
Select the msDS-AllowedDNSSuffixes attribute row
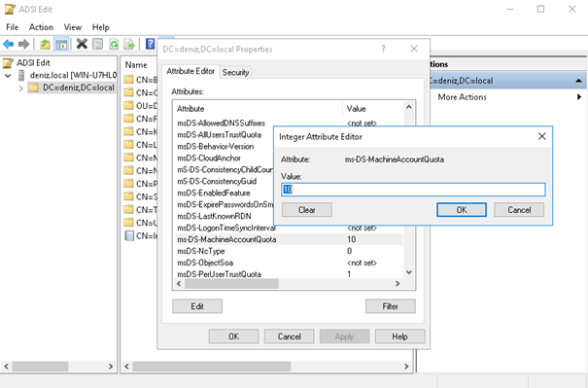coord(290,123)
